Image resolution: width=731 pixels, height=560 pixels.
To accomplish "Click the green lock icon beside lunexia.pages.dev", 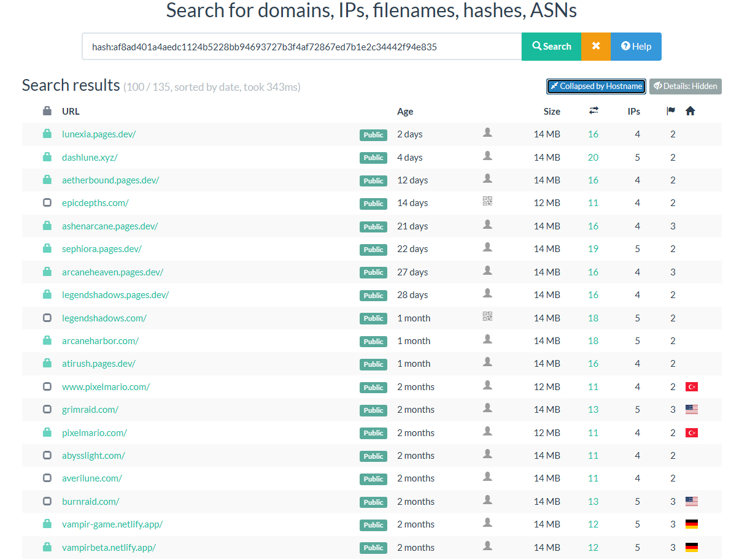I will (47, 134).
